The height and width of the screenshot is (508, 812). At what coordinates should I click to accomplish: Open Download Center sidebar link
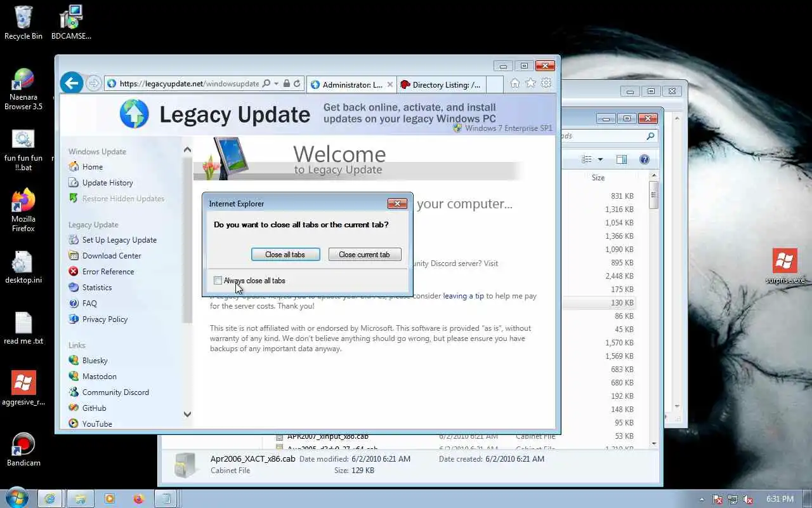pyautogui.click(x=112, y=256)
